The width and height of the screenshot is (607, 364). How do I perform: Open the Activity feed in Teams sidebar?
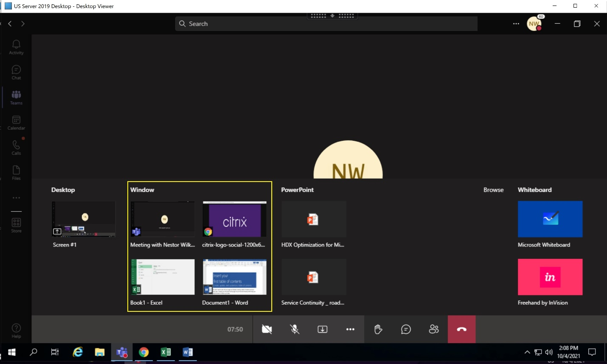[16, 47]
